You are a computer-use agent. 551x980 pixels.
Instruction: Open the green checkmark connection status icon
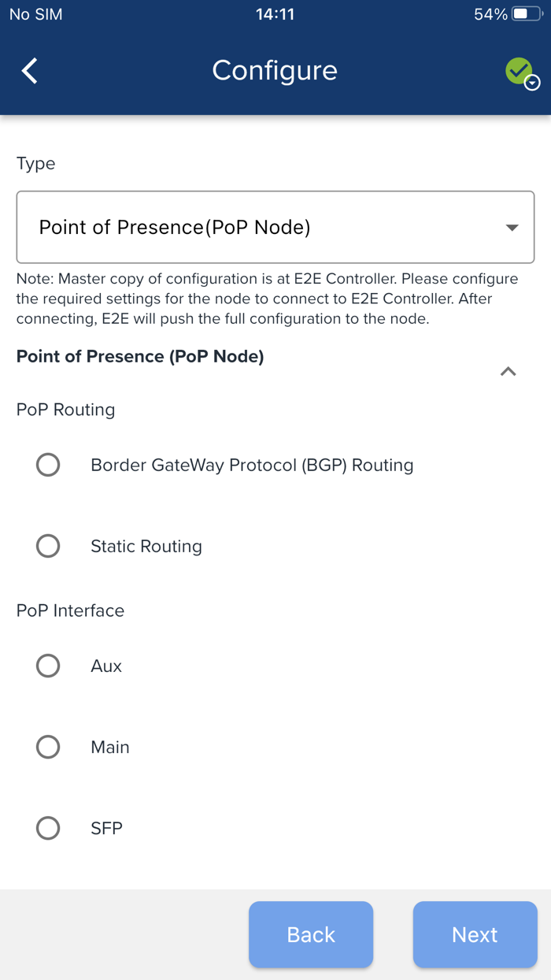520,72
